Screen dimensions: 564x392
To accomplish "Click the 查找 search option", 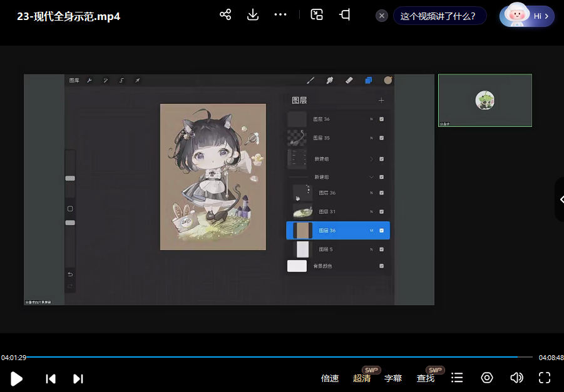I will point(426,378).
